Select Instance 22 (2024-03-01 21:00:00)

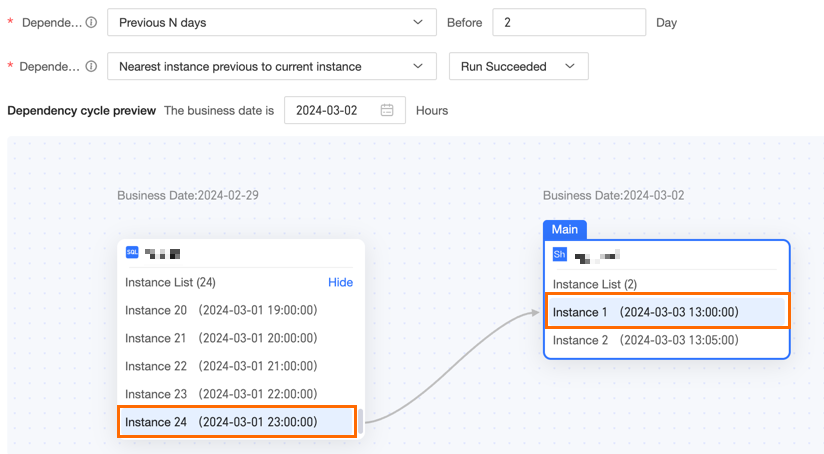point(235,366)
